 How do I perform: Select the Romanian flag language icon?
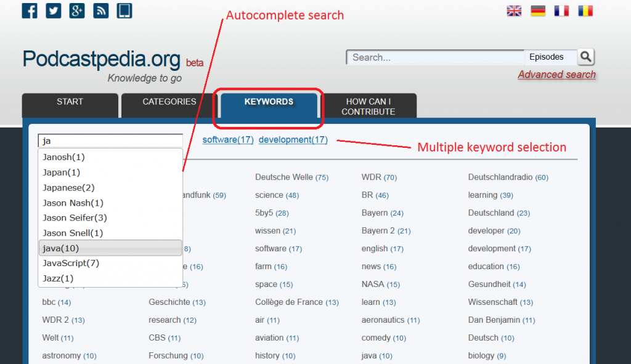point(585,10)
